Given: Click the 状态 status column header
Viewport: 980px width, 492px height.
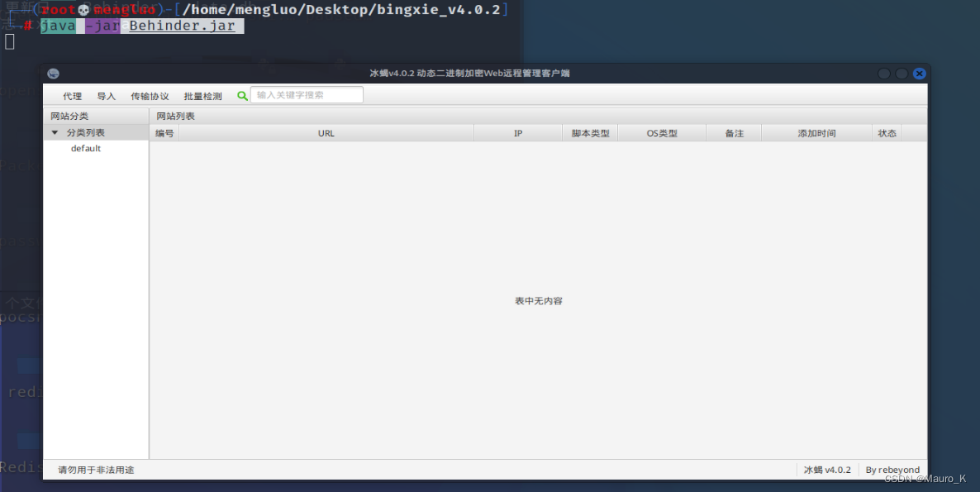Looking at the screenshot, I should (887, 132).
